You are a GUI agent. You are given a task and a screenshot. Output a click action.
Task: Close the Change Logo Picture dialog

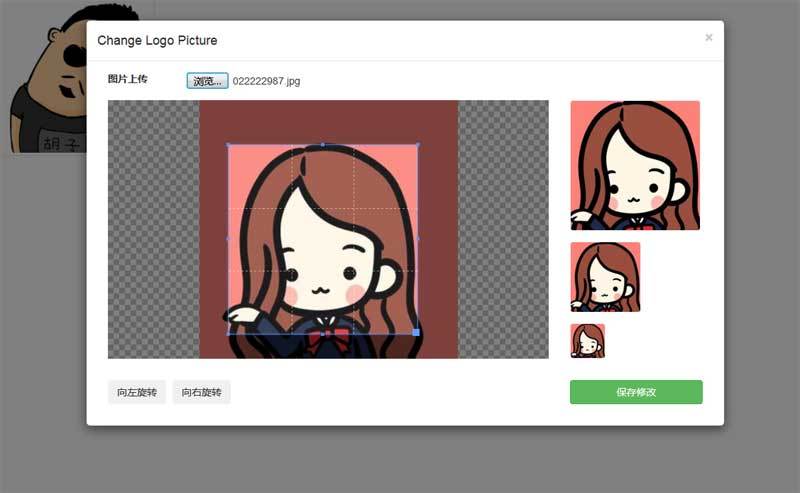708,38
